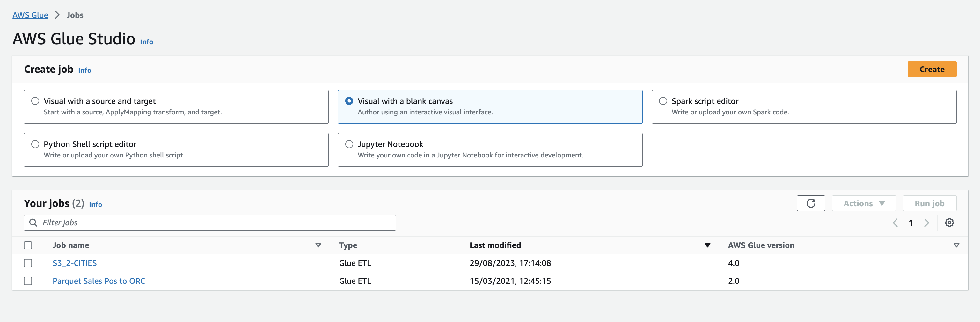980x322 pixels.
Task: Click the AWS Glue version header text
Action: tap(761, 245)
